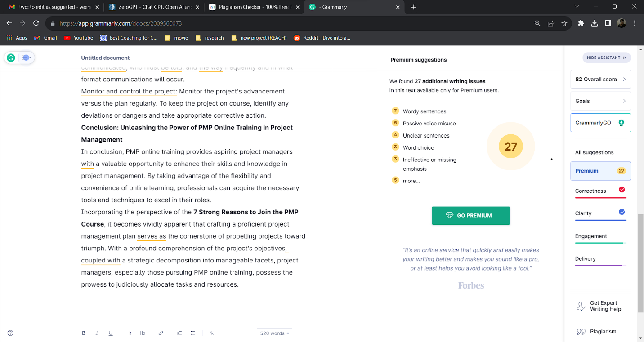Click the Delivery progress bar
Viewport: 644px width, 342px height.
[x=600, y=266]
